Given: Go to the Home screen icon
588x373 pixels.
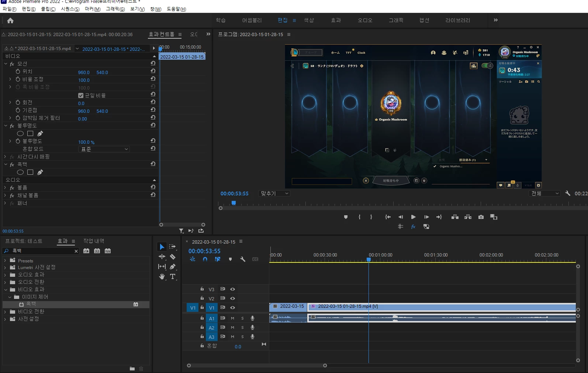Looking at the screenshot, I should click(x=10, y=21).
